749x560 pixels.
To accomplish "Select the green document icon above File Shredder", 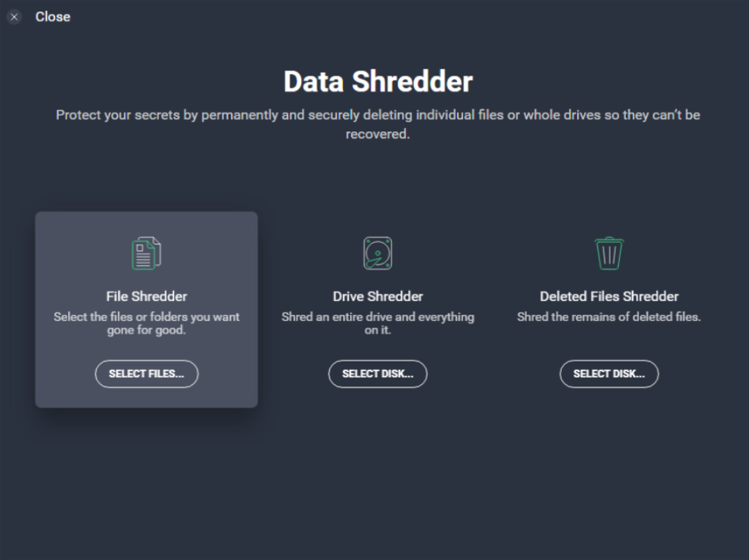I will 146,252.
